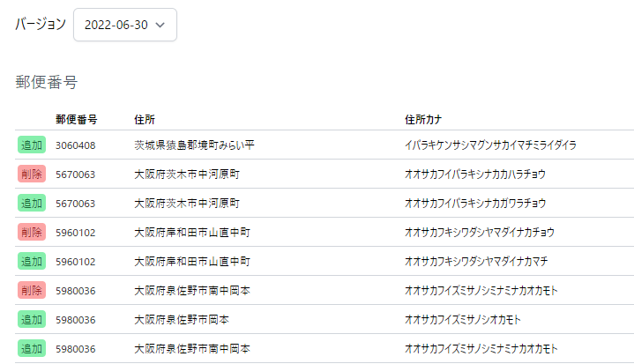Click kana text オオサカフイバラキシナカガワラチョウ

point(475,204)
